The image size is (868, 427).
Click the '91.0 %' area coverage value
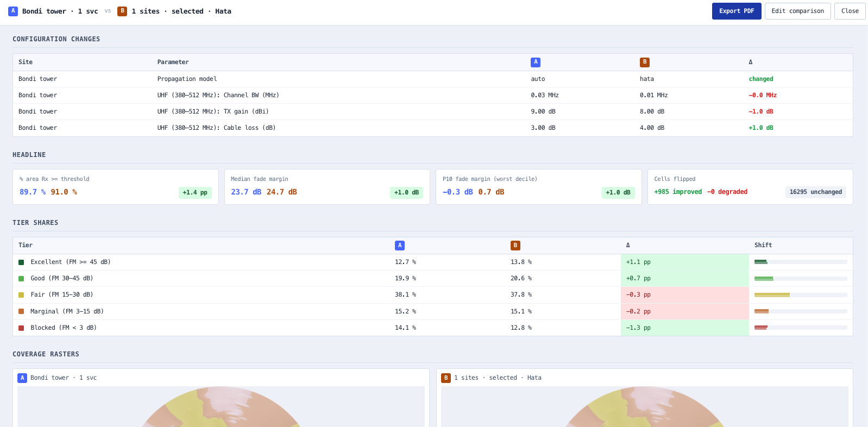point(64,192)
